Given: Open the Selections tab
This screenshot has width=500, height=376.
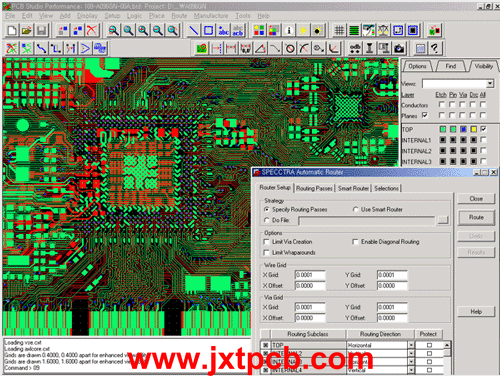Looking at the screenshot, I should [x=386, y=188].
